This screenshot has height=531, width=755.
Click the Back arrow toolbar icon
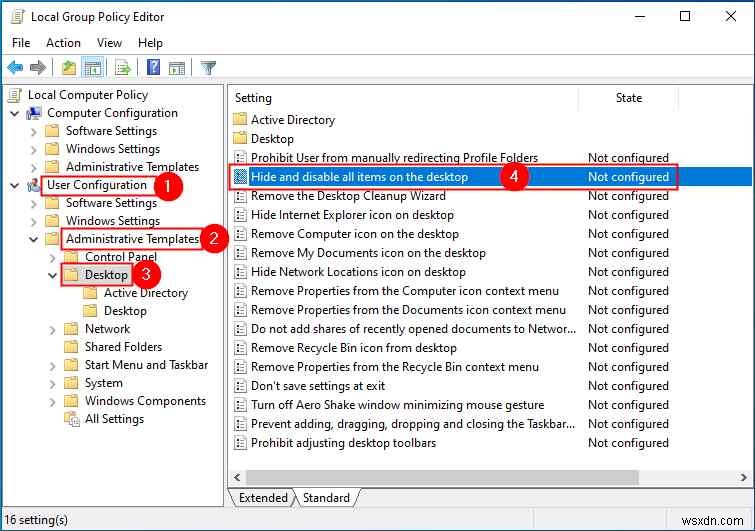click(15, 67)
